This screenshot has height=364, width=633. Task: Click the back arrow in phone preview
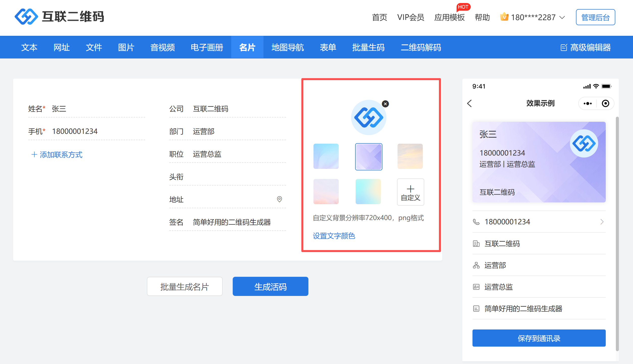tap(469, 103)
